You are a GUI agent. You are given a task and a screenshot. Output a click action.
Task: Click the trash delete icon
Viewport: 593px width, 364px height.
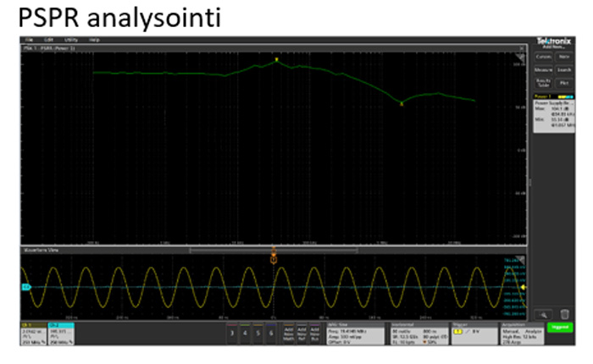pos(564,312)
